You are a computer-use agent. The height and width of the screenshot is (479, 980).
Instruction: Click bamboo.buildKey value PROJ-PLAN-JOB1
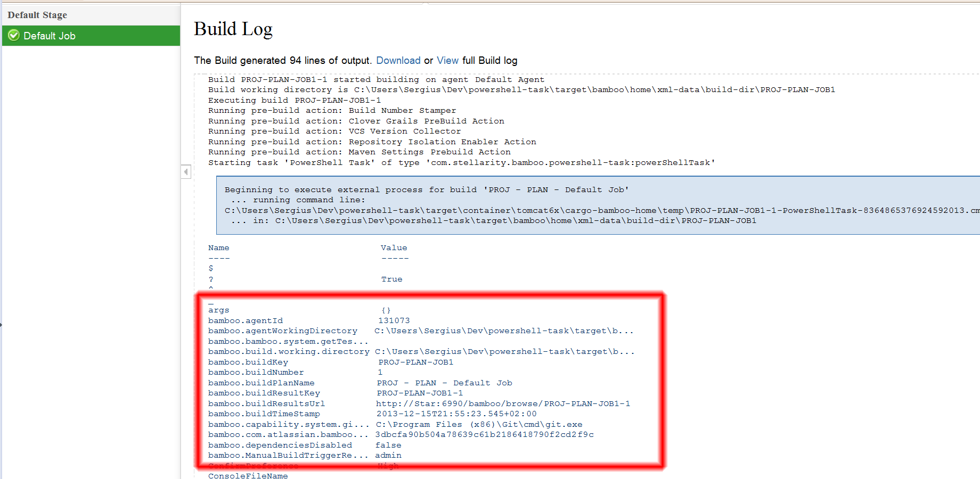pos(416,362)
